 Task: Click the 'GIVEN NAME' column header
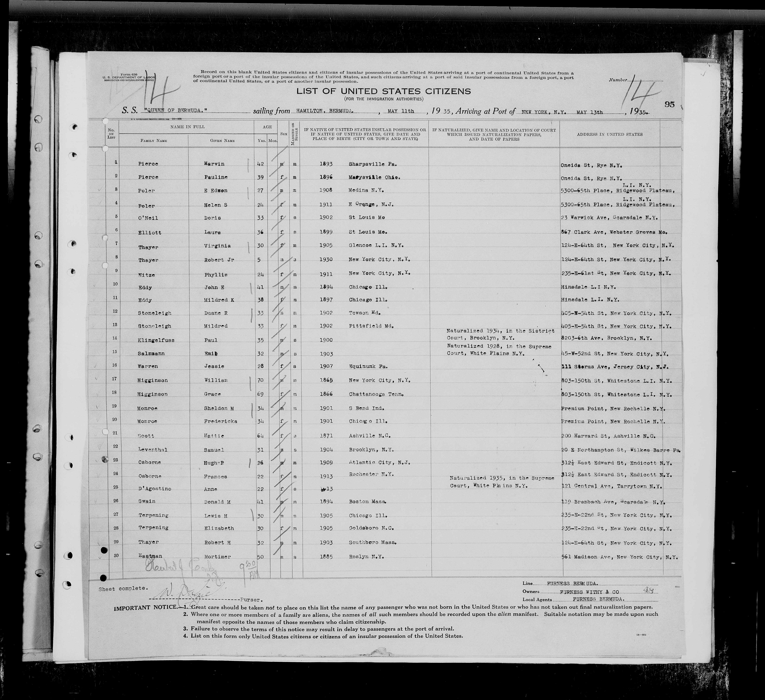pyautogui.click(x=222, y=140)
